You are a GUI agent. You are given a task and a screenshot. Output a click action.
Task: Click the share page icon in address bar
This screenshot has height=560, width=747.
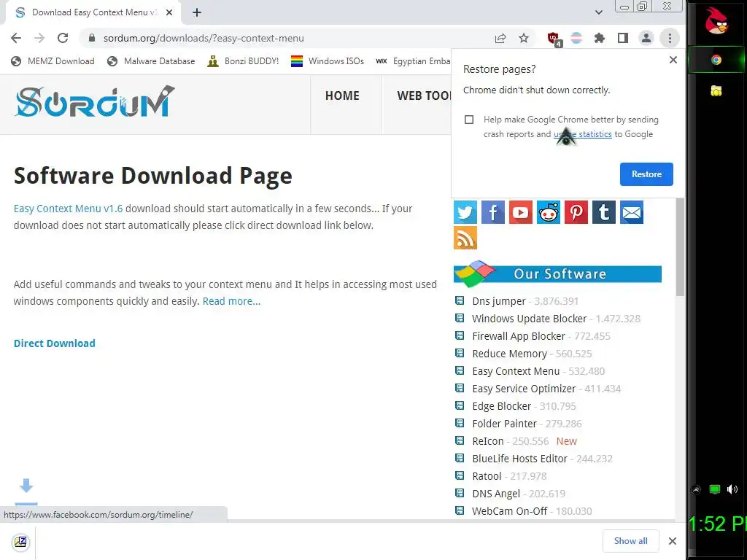(x=500, y=38)
